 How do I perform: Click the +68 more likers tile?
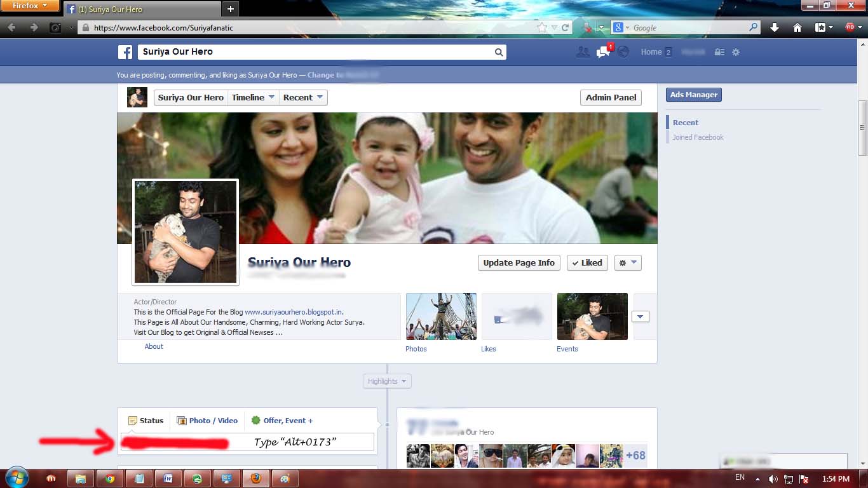coord(635,456)
